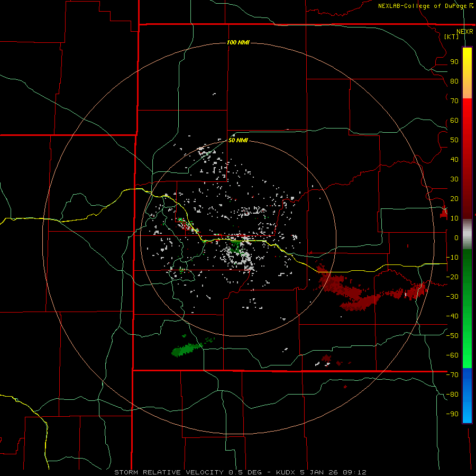Click the -30 knot scale label
This screenshot has width=476, height=476.
(452, 297)
